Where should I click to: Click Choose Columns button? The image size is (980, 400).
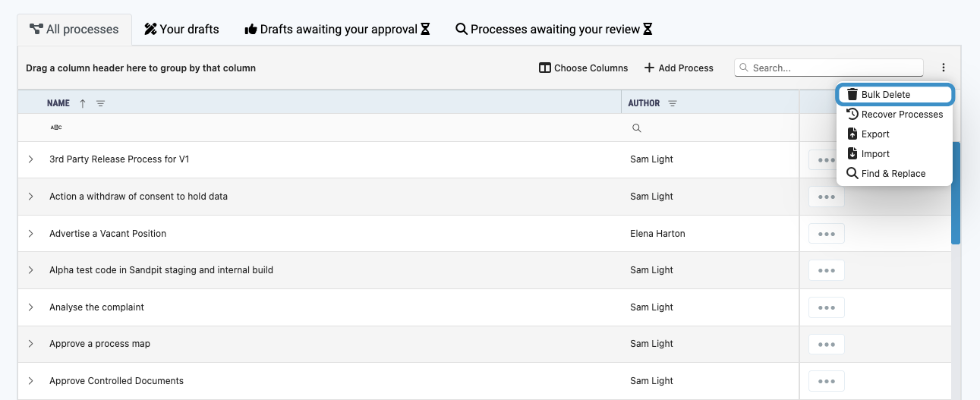click(x=583, y=68)
